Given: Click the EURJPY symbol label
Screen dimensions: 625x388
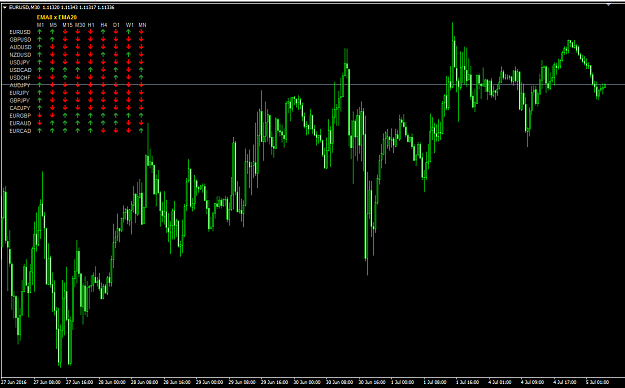Looking at the screenshot, I should coord(20,93).
